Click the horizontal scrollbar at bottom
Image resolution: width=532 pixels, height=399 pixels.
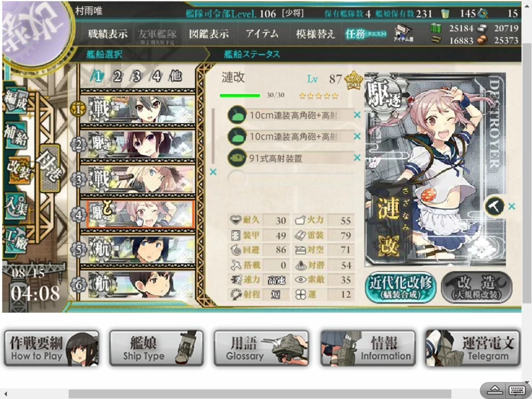[260, 394]
